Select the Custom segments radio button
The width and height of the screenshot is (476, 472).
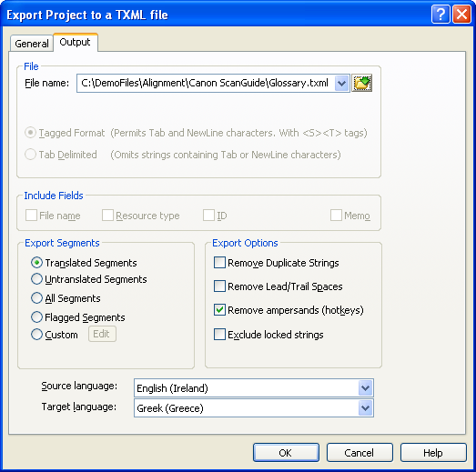(36, 335)
